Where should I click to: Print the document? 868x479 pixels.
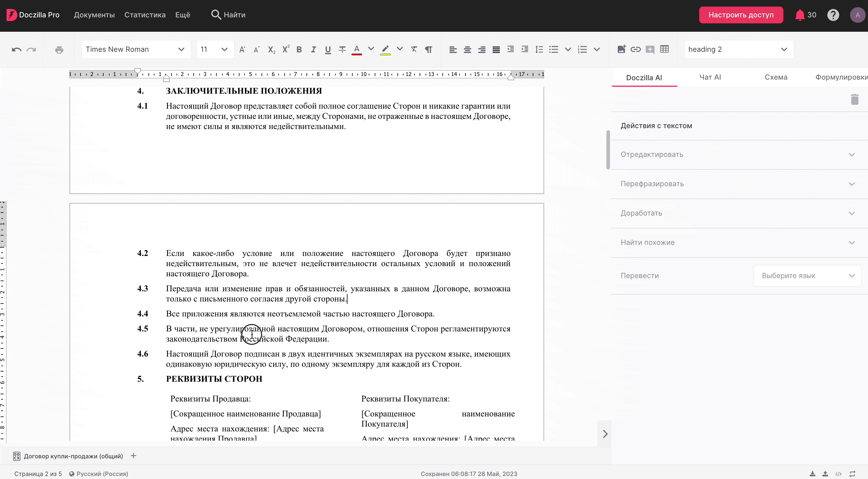click(59, 50)
